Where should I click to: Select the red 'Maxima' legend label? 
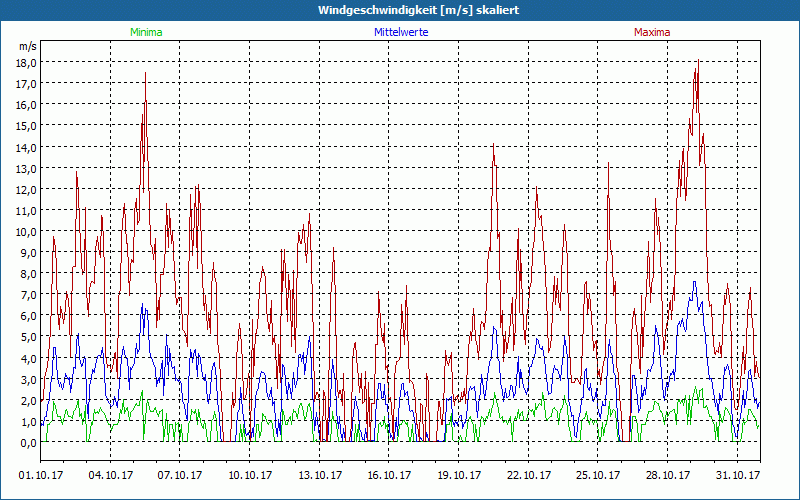(652, 32)
